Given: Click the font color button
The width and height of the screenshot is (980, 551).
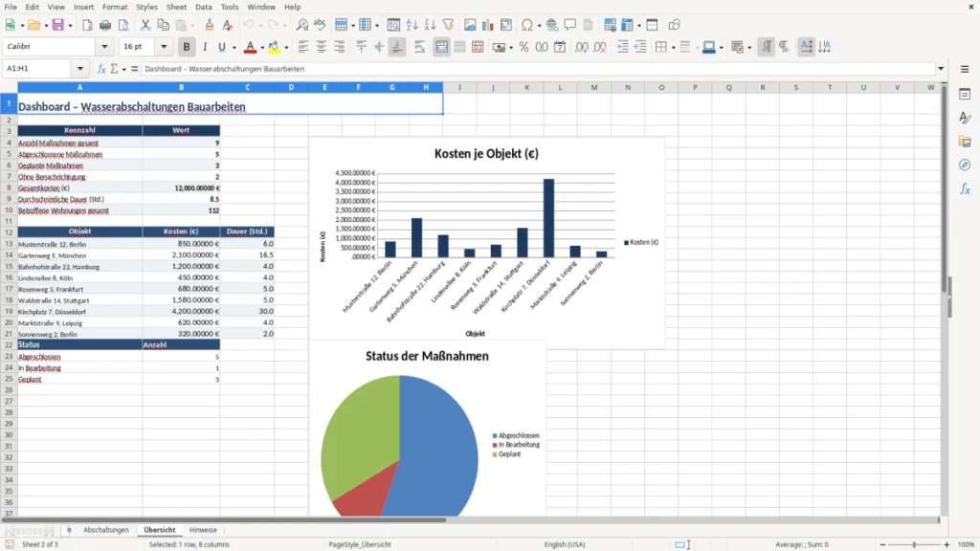Looking at the screenshot, I should (x=250, y=47).
